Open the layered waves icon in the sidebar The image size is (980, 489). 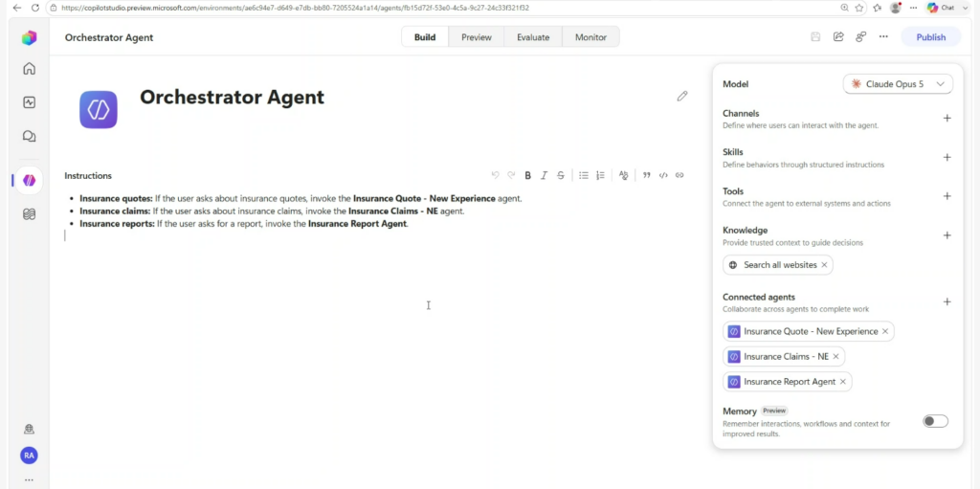pyautogui.click(x=29, y=214)
